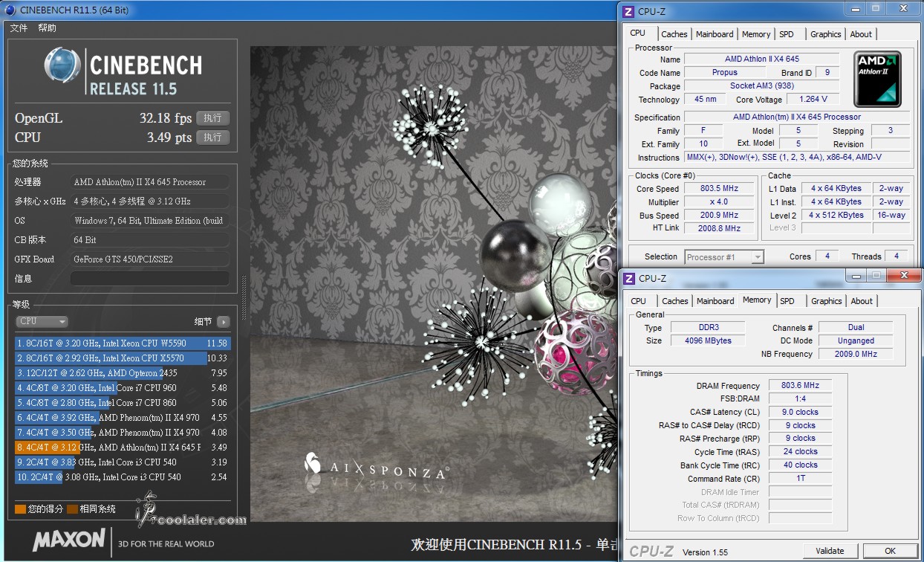The width and height of the screenshot is (924, 562).
Task: Switch to Memory tab in the CPU-Z window showing CPU
Action: tap(756, 34)
